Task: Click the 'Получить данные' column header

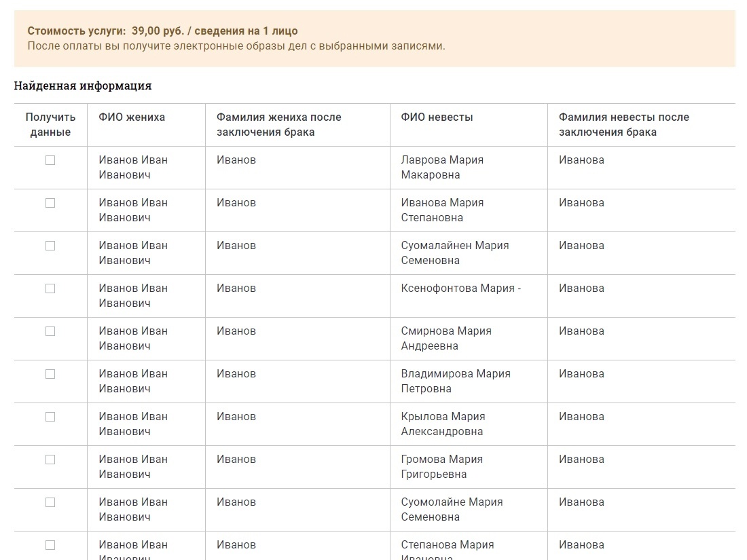Action: point(50,124)
